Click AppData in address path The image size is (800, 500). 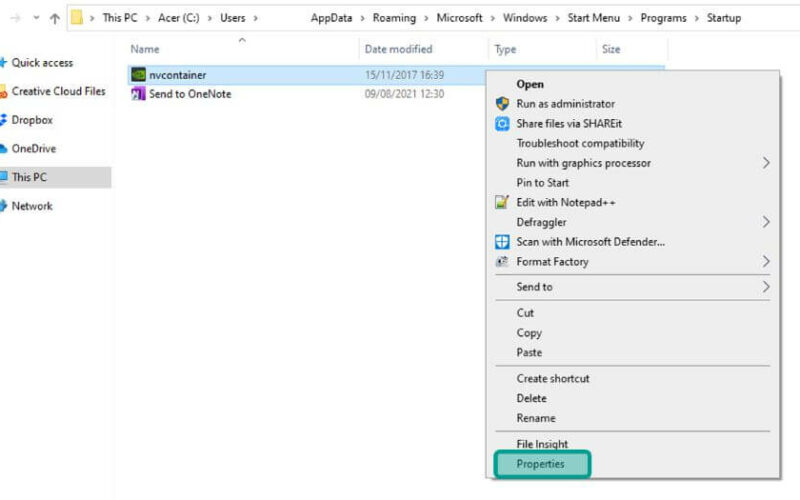[331, 18]
